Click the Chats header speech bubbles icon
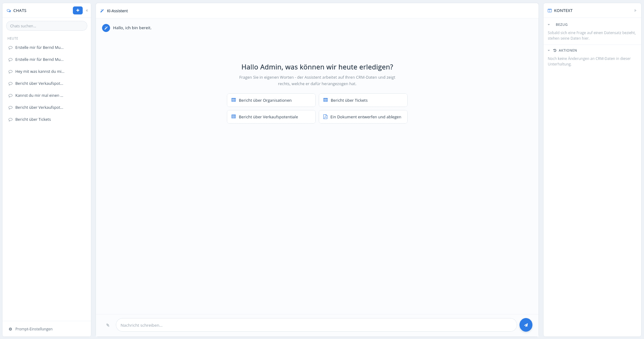Image resolution: width=644 pixels, height=339 pixels. (x=9, y=10)
